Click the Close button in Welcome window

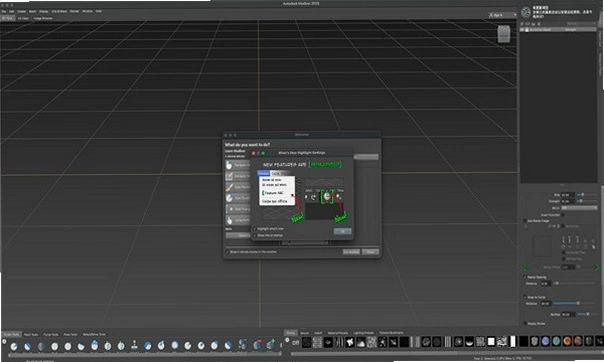pos(370,252)
